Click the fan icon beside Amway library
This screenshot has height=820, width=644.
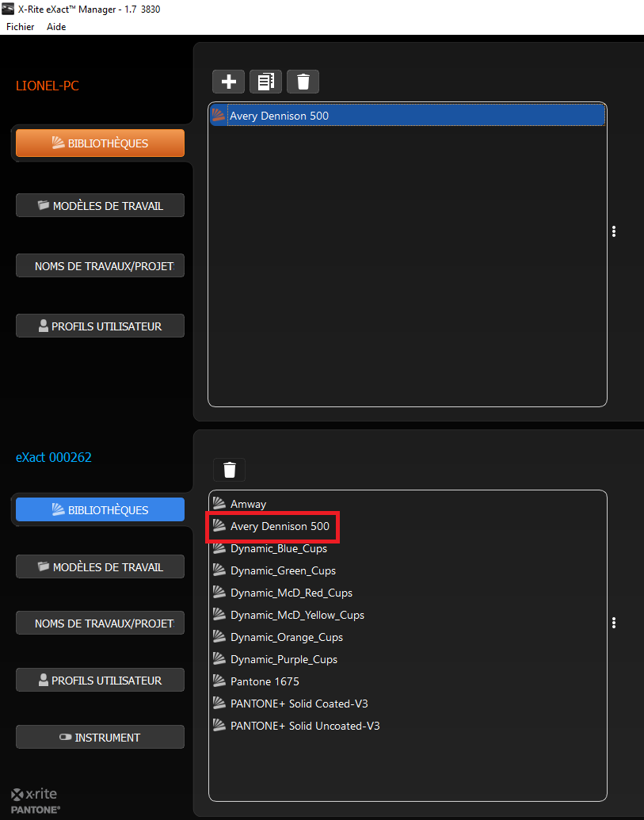pos(219,504)
